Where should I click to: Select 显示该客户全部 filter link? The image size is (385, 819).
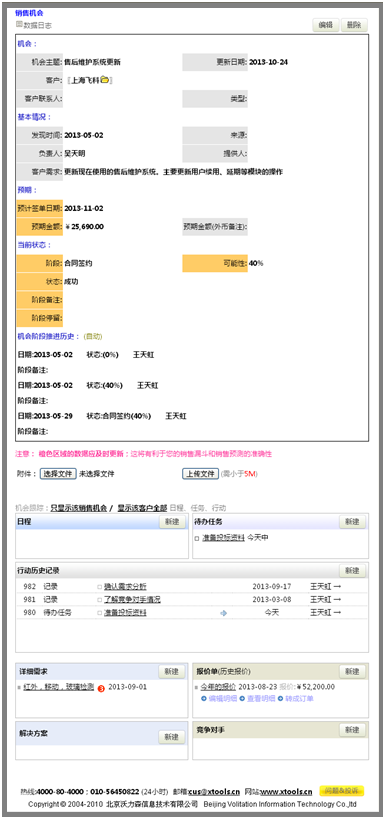coord(142,508)
